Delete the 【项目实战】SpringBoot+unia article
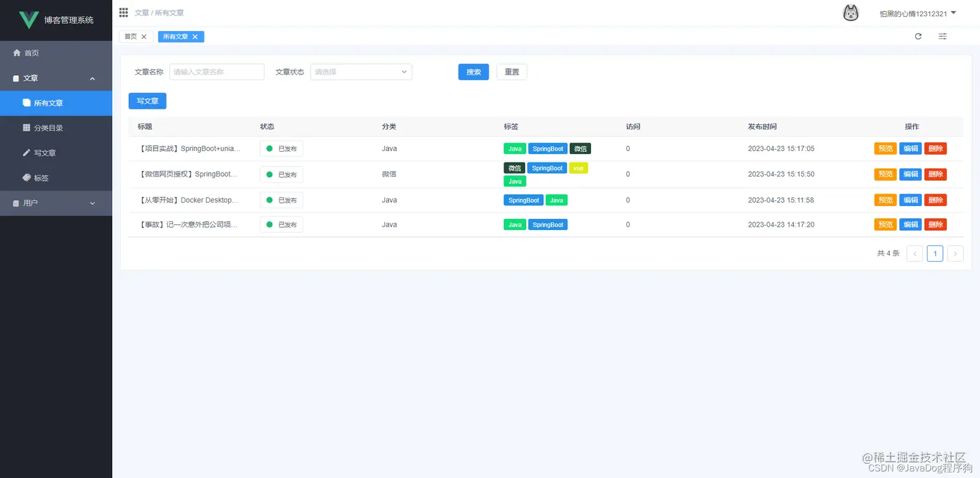The width and height of the screenshot is (980, 478). coord(935,148)
